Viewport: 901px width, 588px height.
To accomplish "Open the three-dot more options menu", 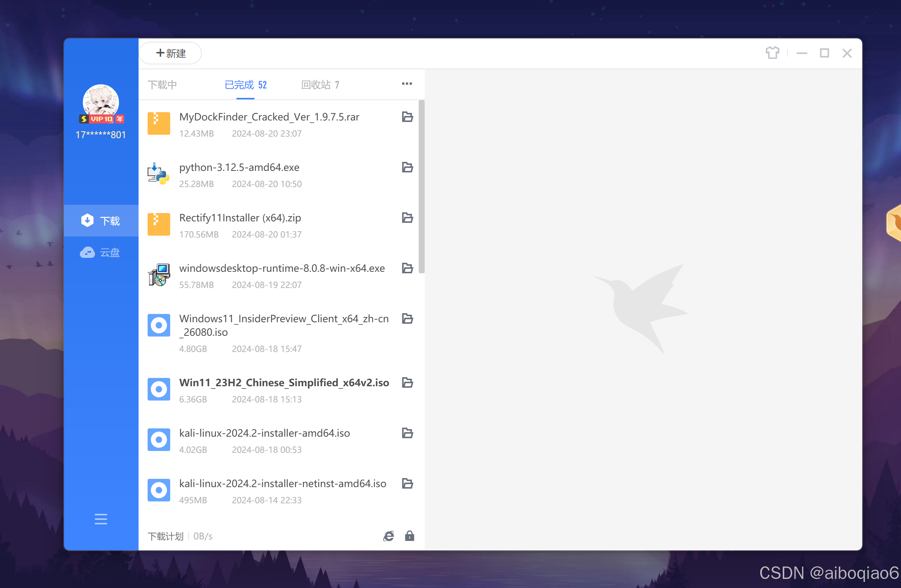I will tap(407, 84).
